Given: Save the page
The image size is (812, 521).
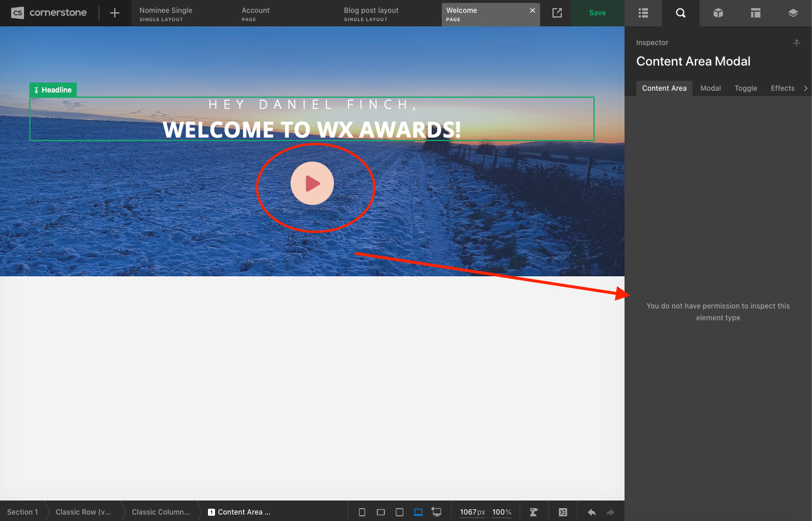Looking at the screenshot, I should (x=597, y=13).
